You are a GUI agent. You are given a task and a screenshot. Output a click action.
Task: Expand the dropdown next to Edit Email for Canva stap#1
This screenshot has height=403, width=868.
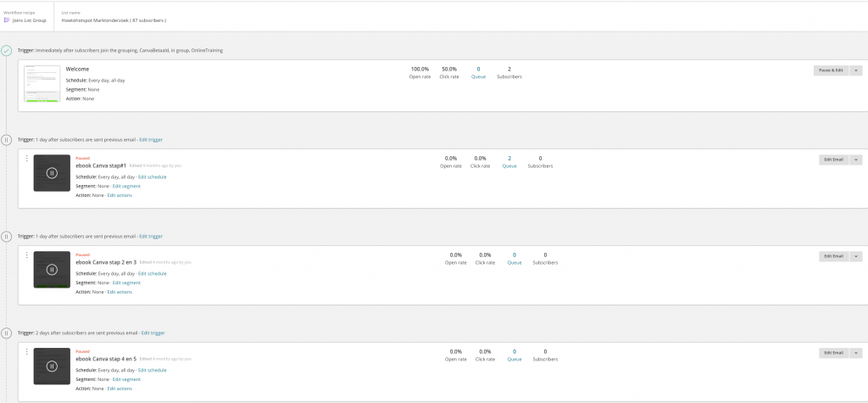(x=854, y=159)
